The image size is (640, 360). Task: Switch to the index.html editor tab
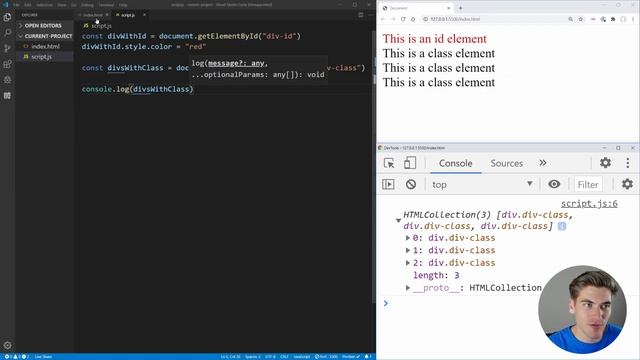pos(93,15)
